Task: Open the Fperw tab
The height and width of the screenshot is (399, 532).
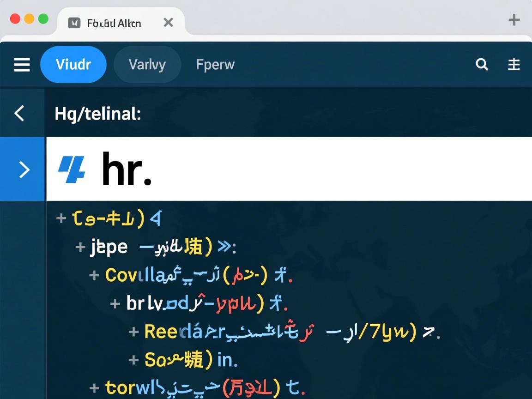Action: coord(215,65)
